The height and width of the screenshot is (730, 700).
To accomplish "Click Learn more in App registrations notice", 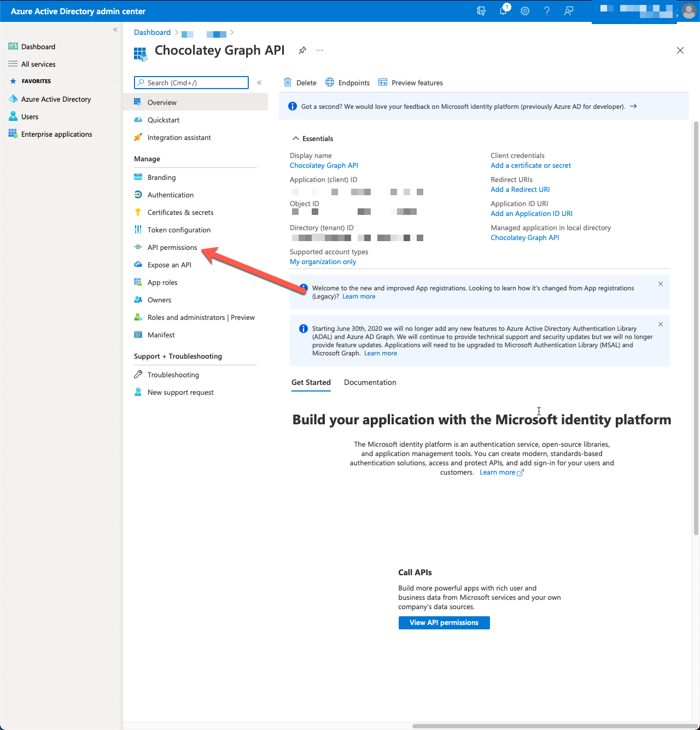I will click(359, 296).
